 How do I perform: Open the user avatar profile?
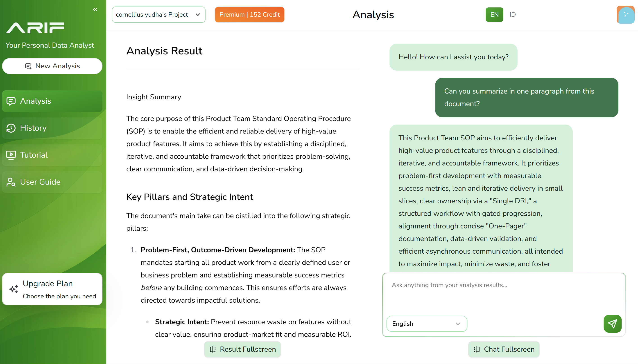pyautogui.click(x=625, y=14)
